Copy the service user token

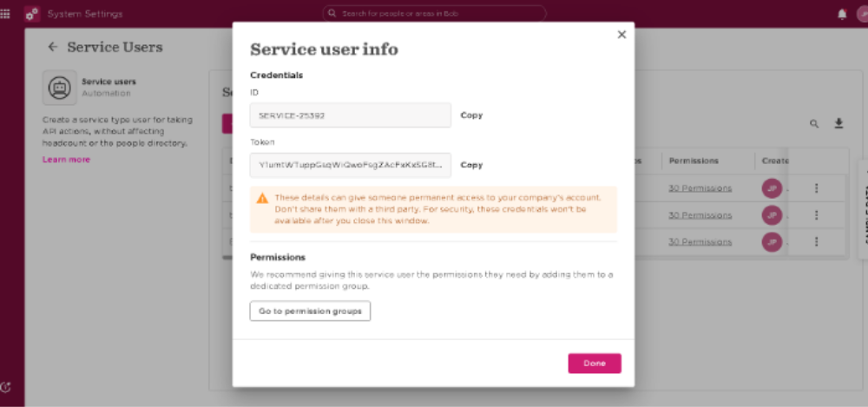(x=471, y=165)
